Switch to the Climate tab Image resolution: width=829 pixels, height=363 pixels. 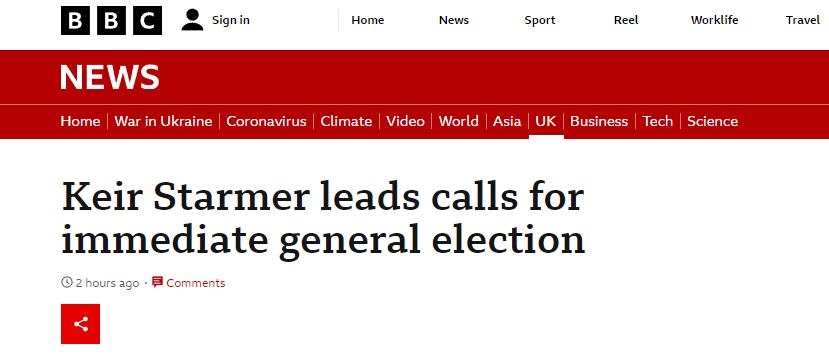346,122
